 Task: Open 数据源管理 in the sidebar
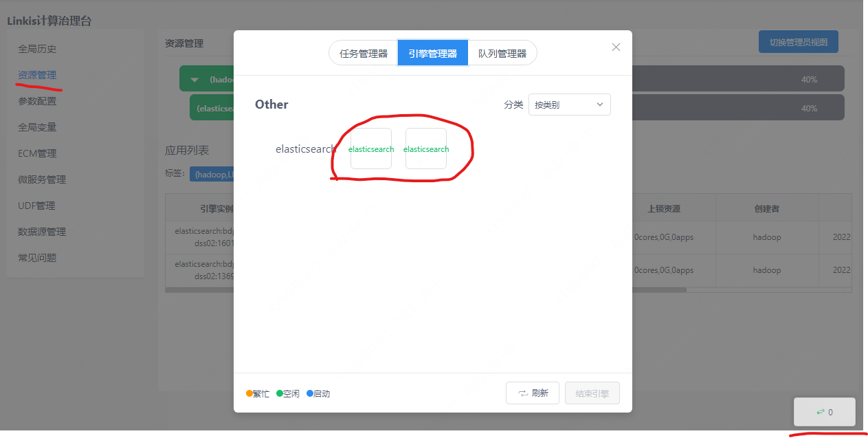click(42, 232)
